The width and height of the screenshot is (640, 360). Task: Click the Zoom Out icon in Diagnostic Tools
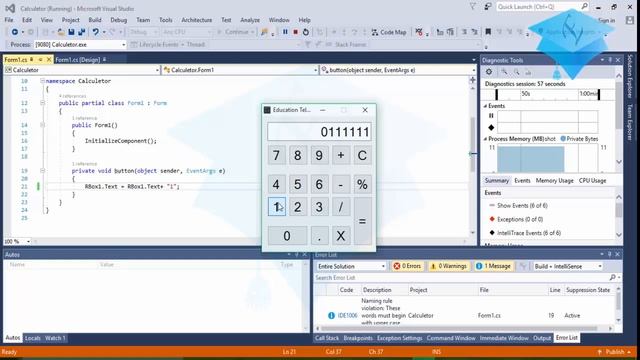[x=516, y=72]
